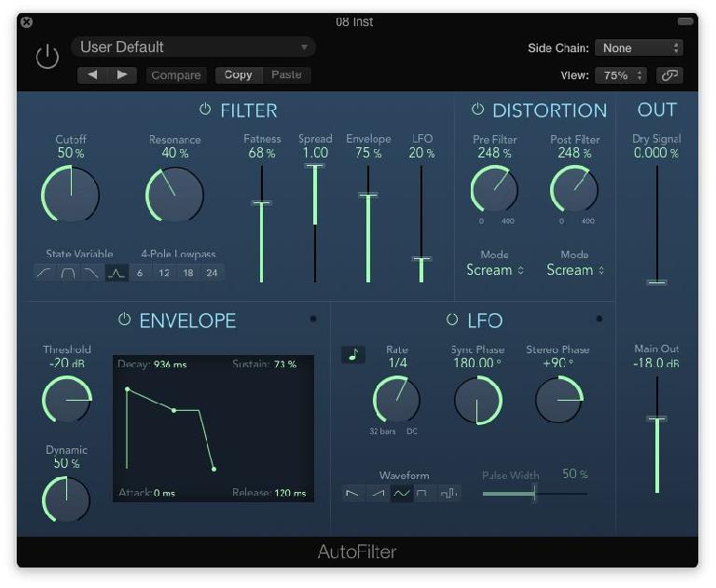Click the window toolbar pill button
The height and width of the screenshot is (588, 716).
(685, 21)
